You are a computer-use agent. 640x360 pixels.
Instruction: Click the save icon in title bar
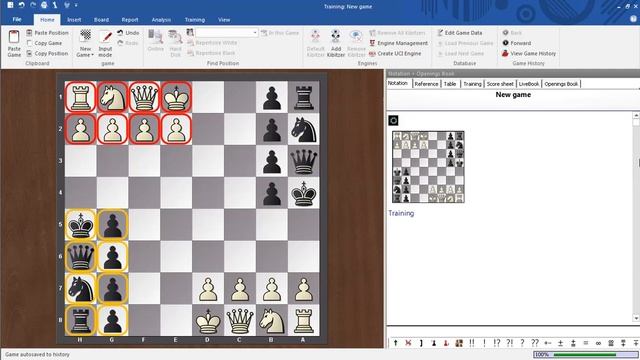pyautogui.click(x=10, y=5)
